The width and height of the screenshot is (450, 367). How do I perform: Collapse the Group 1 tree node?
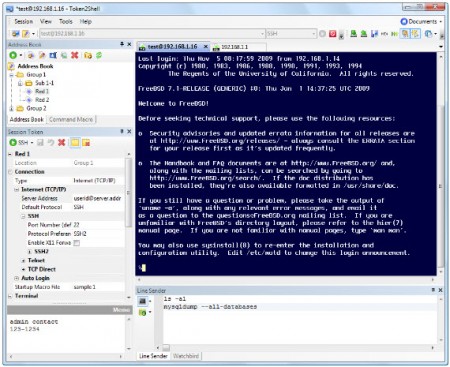[11, 75]
